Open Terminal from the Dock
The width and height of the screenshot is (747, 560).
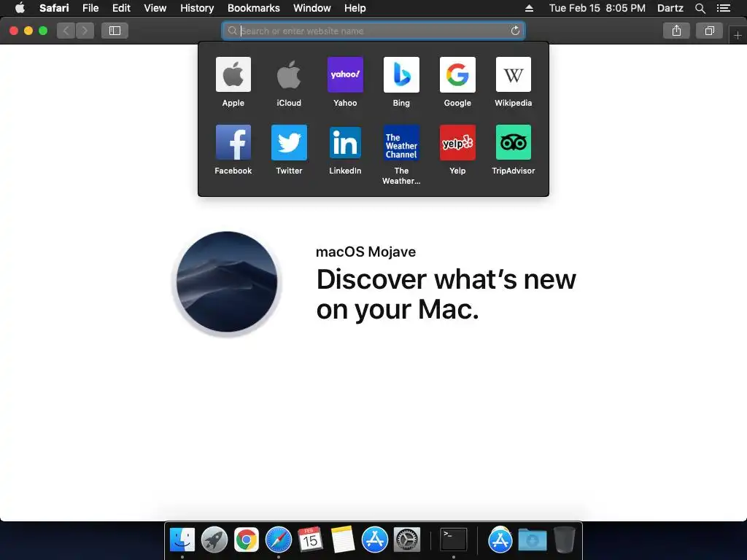453,540
